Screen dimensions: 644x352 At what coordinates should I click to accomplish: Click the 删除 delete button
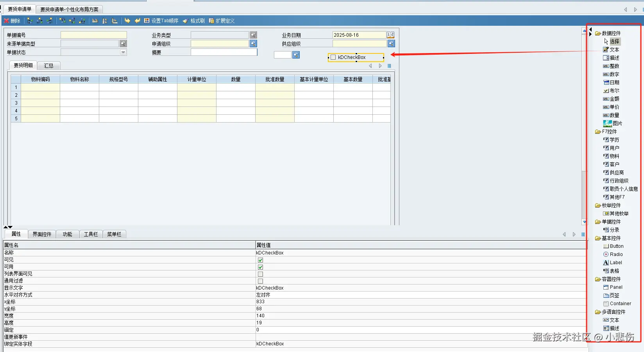(x=12, y=21)
